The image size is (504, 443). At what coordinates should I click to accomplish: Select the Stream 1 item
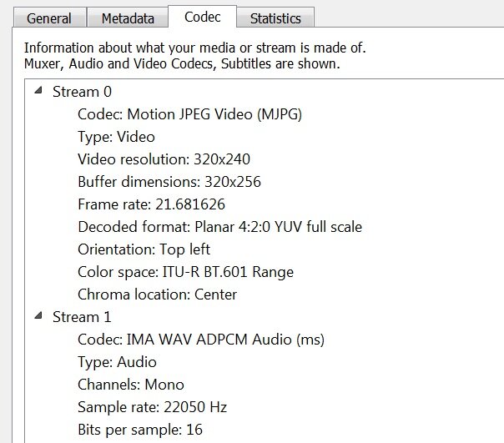[82, 317]
